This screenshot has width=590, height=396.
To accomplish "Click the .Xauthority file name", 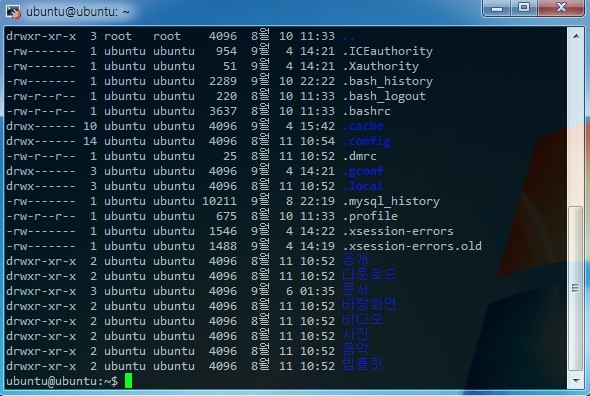I will coord(381,66).
